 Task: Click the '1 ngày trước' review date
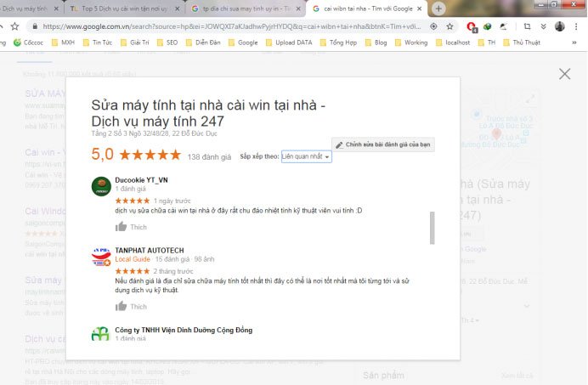tap(172, 201)
